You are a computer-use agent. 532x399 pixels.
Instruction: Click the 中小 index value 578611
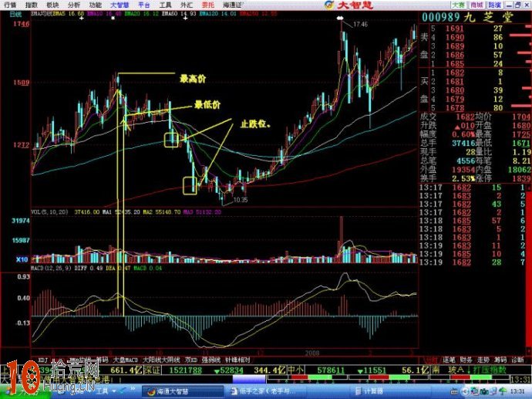[x=331, y=370]
